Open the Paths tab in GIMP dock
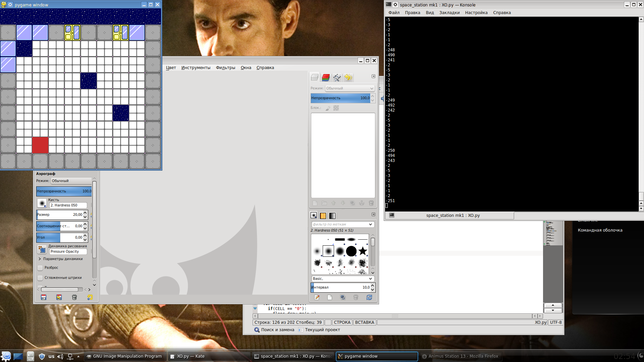 point(337,77)
